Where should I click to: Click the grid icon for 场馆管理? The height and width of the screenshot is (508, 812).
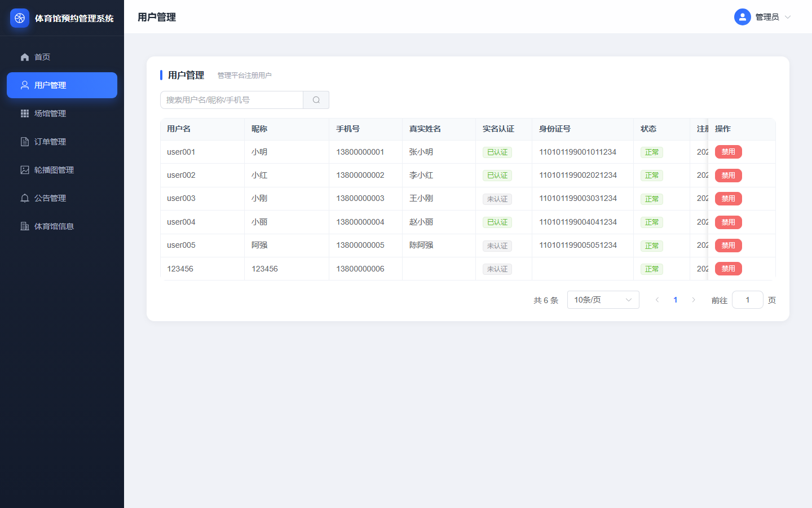point(25,113)
